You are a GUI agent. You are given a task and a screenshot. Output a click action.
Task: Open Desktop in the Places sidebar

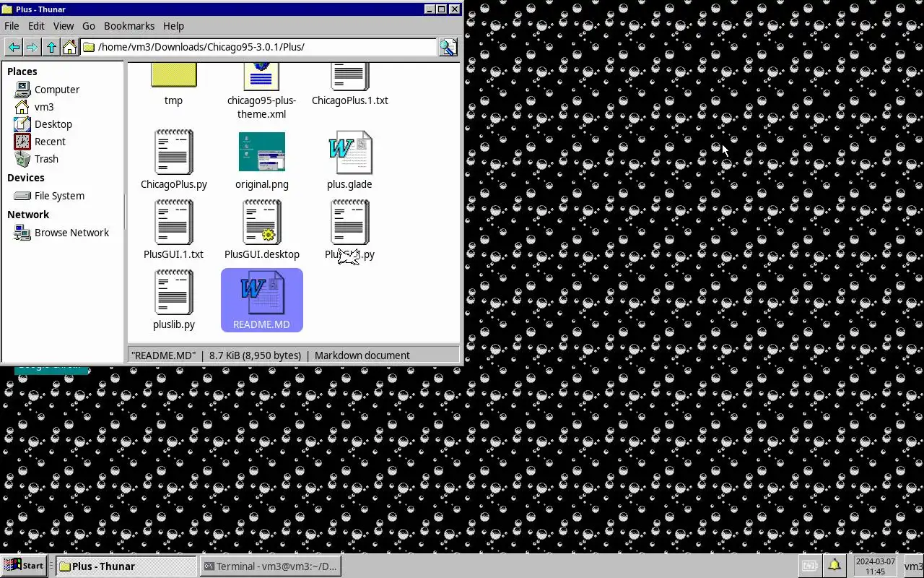(x=53, y=124)
